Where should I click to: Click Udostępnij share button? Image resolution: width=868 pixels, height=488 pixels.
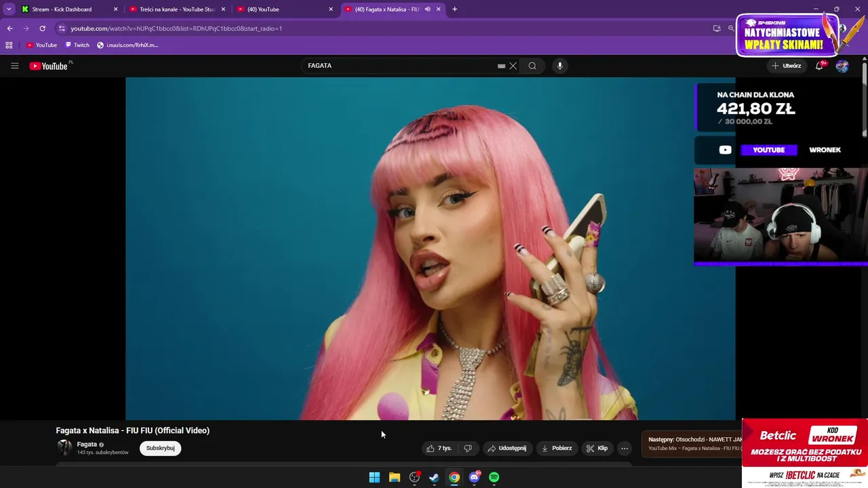[507, 448]
